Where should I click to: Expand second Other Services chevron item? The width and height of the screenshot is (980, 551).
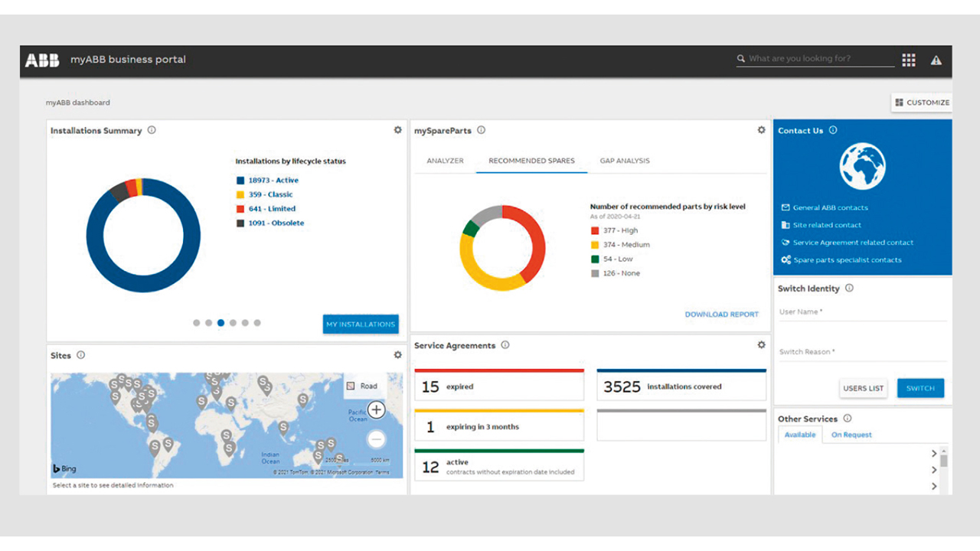coord(934,470)
